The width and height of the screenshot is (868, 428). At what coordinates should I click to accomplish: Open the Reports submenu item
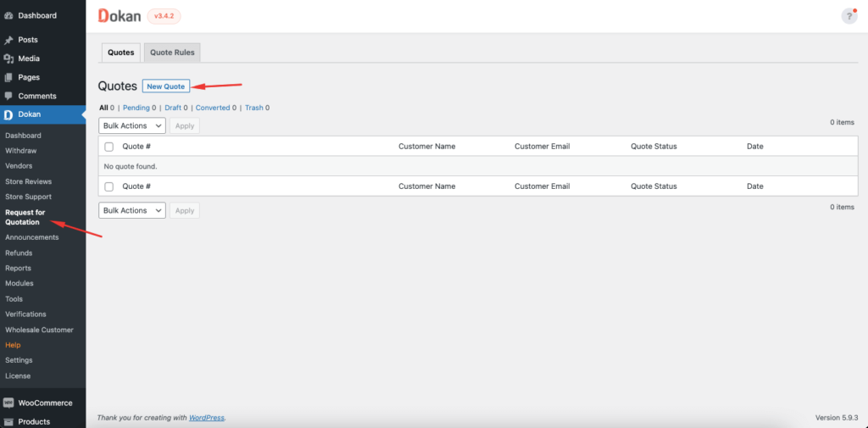coord(19,268)
